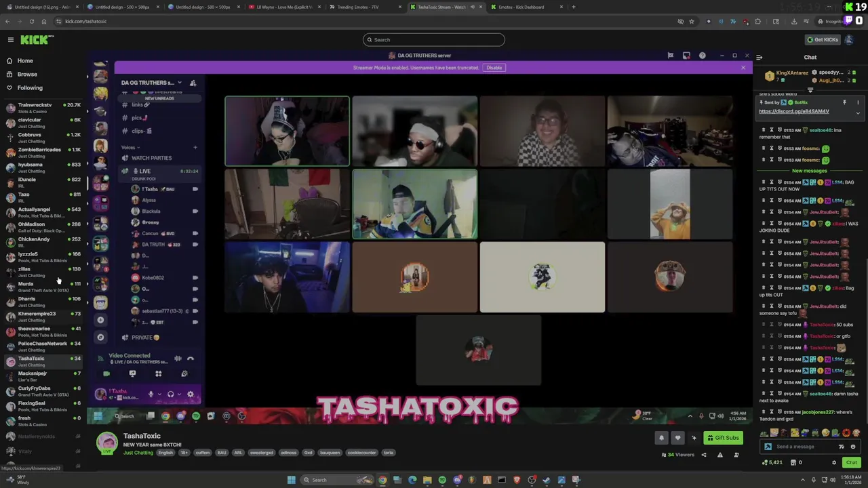This screenshot has width=868, height=488.
Task: Toggle Discord microphone mute
Action: click(x=151, y=394)
